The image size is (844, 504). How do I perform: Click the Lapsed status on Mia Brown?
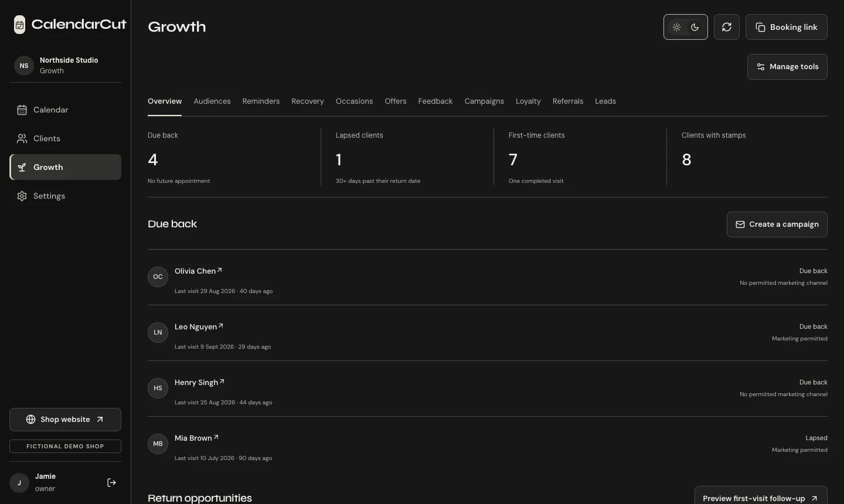[816, 438]
